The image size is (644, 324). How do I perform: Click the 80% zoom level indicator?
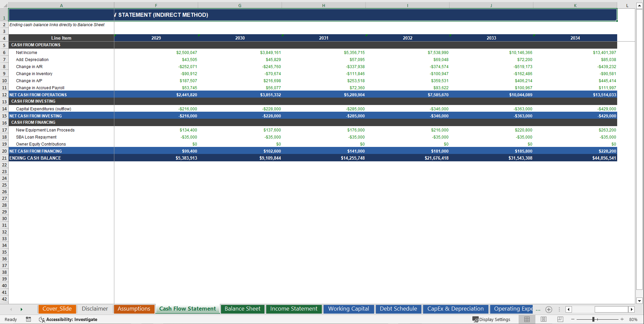tap(633, 319)
